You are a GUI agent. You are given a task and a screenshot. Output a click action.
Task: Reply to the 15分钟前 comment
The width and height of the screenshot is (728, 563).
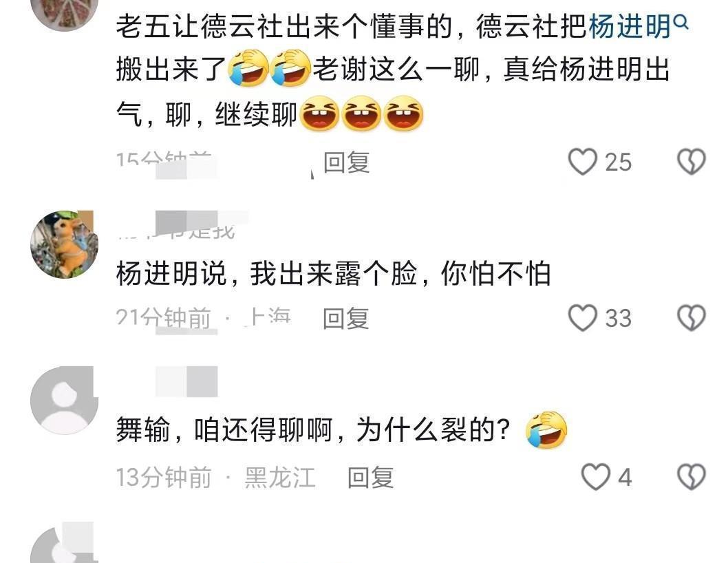346,162
